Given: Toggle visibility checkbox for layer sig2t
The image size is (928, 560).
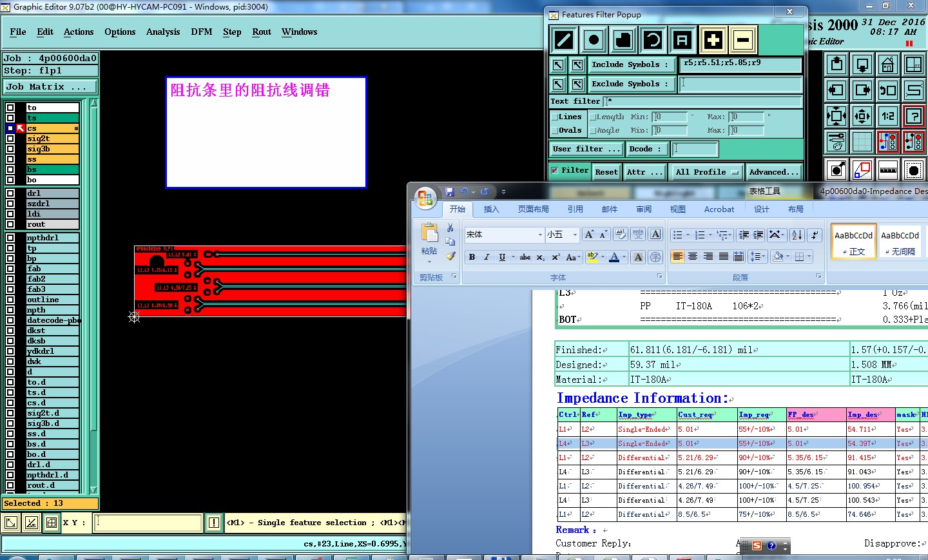Looking at the screenshot, I should point(10,139).
